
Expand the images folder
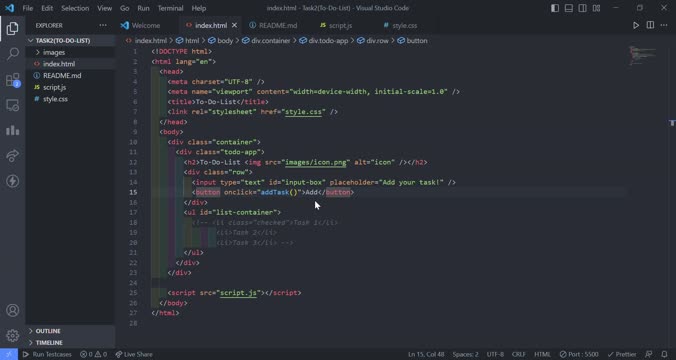(x=54, y=52)
